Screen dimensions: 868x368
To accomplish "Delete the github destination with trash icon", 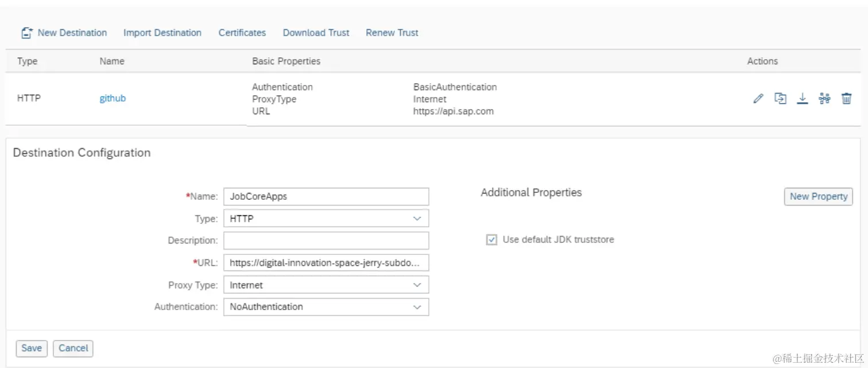I will coord(846,99).
